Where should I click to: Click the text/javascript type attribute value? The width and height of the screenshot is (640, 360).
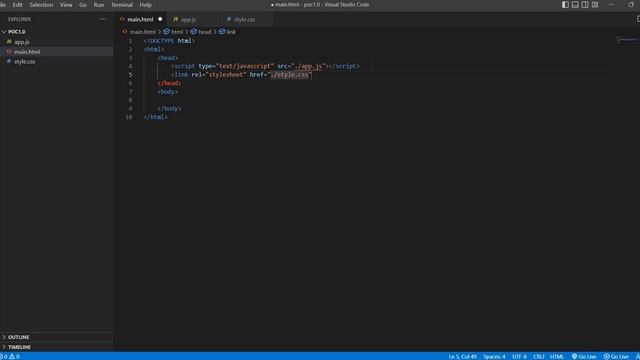click(245, 66)
